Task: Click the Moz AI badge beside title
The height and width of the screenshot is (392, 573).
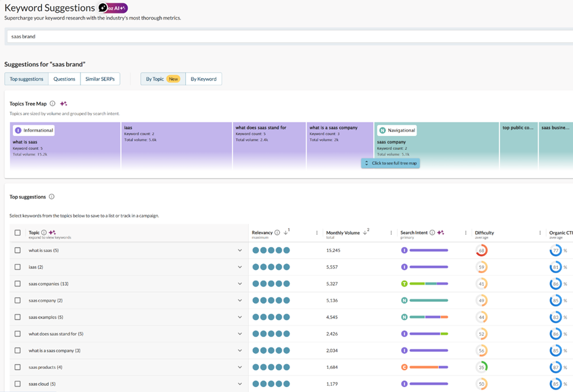Action: pyautogui.click(x=113, y=8)
